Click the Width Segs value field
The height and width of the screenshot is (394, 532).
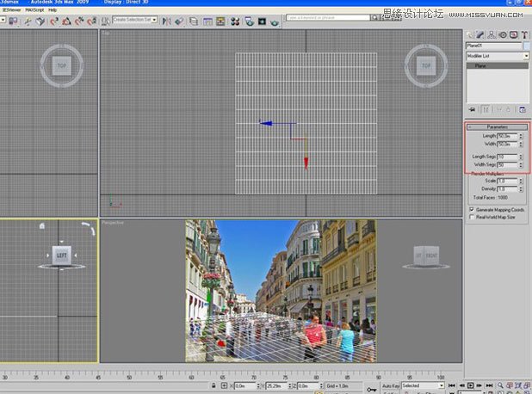point(508,165)
